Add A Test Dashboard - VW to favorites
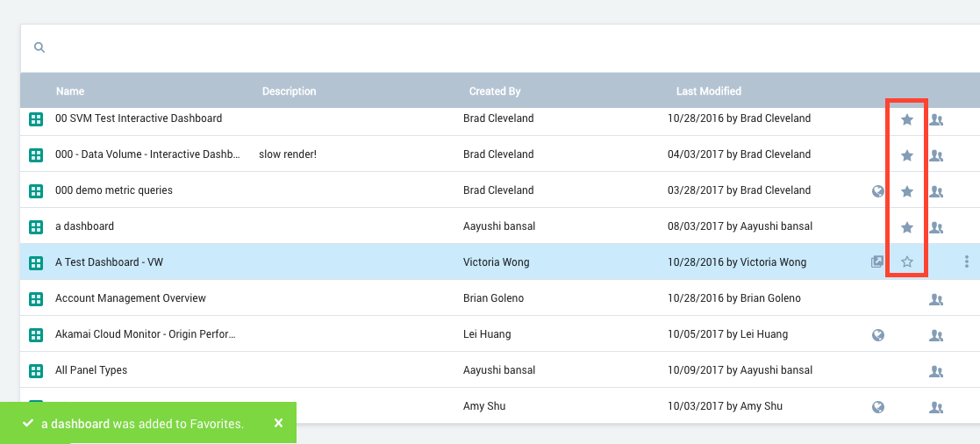The image size is (980, 444). click(907, 261)
